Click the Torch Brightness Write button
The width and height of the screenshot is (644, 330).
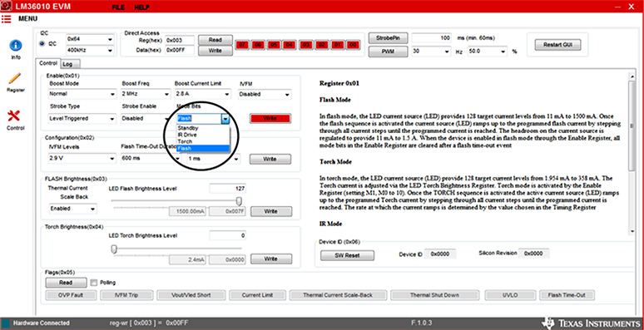pyautogui.click(x=271, y=259)
